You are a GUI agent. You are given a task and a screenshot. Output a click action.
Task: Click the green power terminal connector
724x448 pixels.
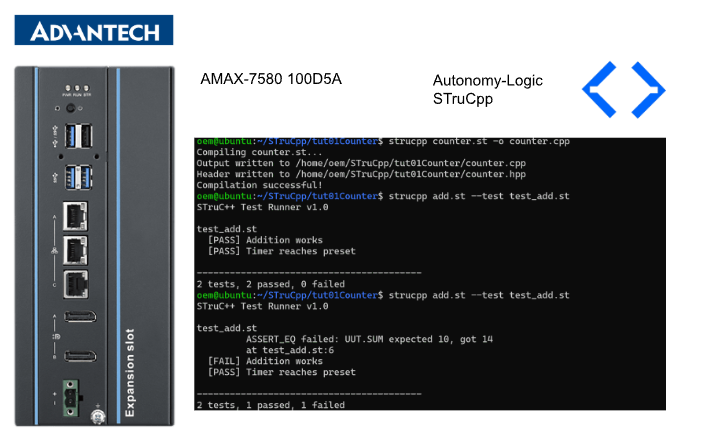(x=73, y=391)
